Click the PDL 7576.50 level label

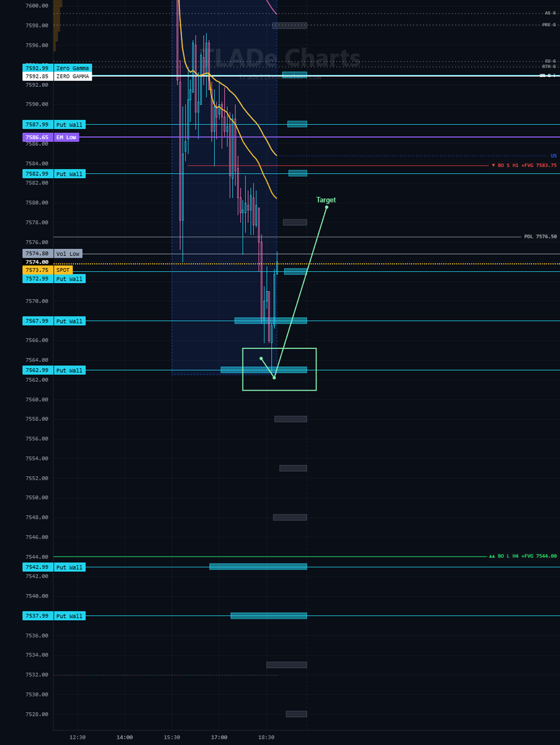coord(540,237)
